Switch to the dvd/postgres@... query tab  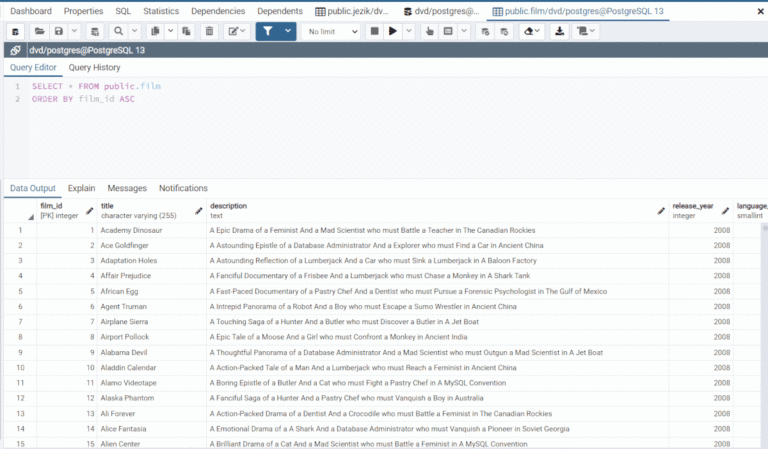click(441, 11)
